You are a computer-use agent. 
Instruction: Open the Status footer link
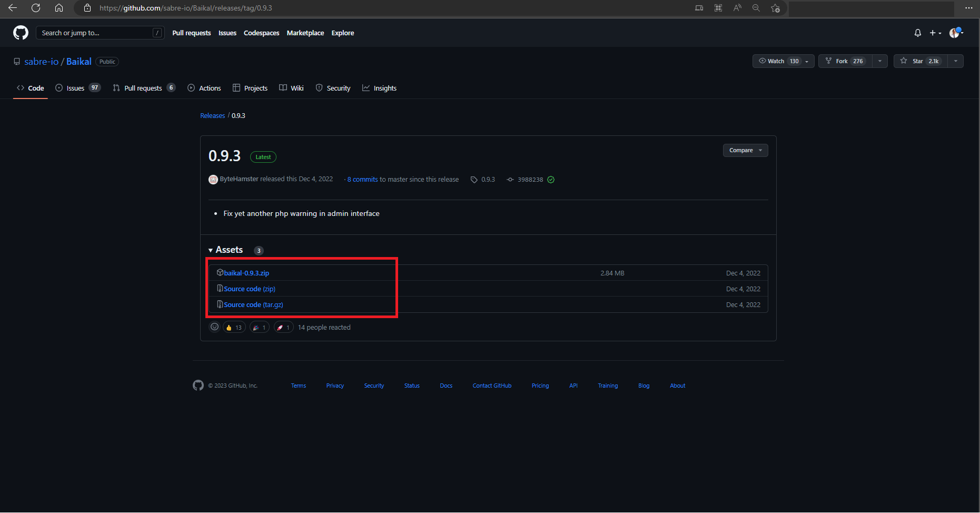pyautogui.click(x=412, y=386)
